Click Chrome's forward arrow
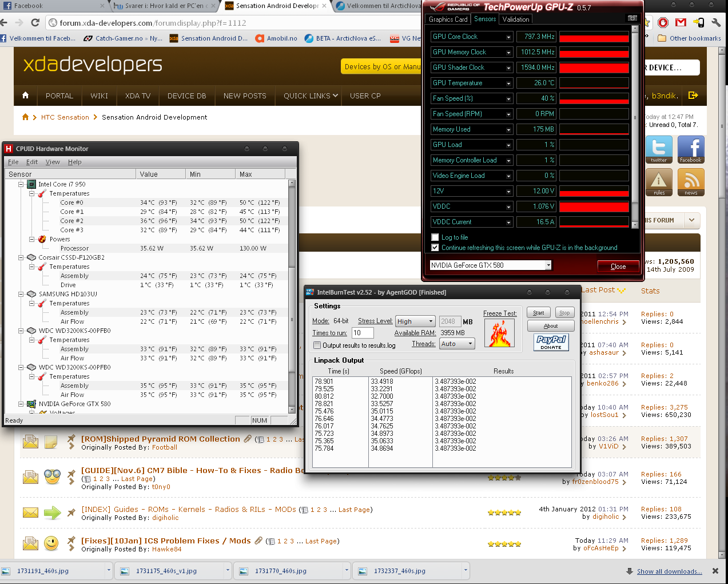 point(19,23)
